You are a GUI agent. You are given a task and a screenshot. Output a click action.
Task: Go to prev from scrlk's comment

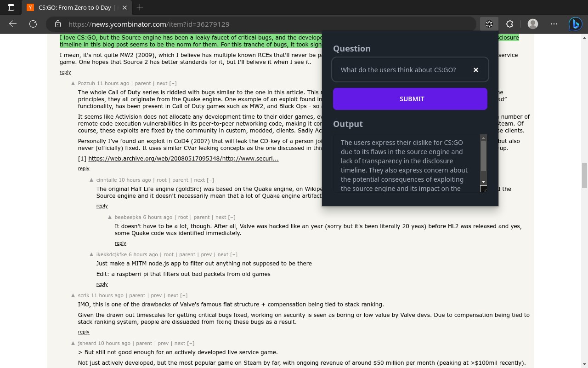156,295
